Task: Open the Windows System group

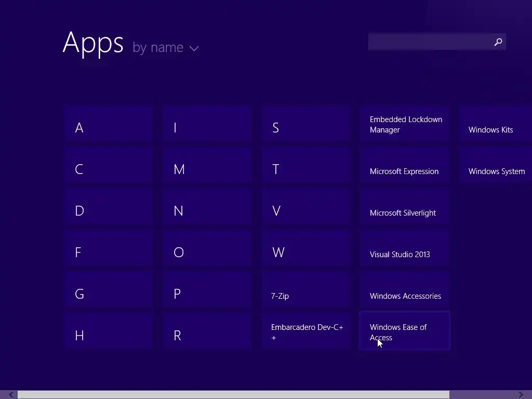Action: click(x=496, y=165)
